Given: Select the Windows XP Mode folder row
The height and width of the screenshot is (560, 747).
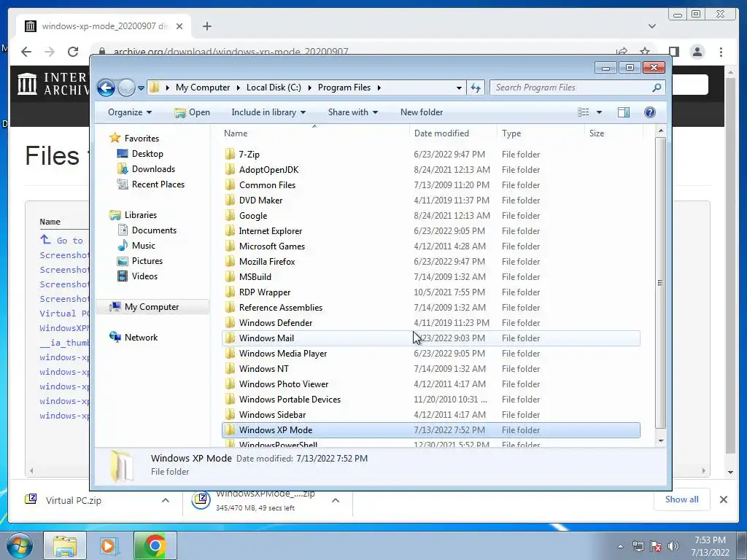Looking at the screenshot, I should point(430,430).
